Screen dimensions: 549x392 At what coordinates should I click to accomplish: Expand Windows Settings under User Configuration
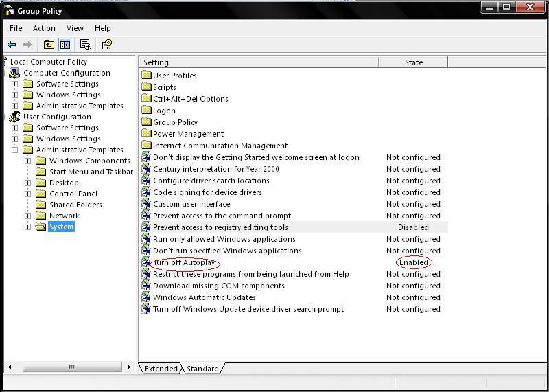(14, 139)
